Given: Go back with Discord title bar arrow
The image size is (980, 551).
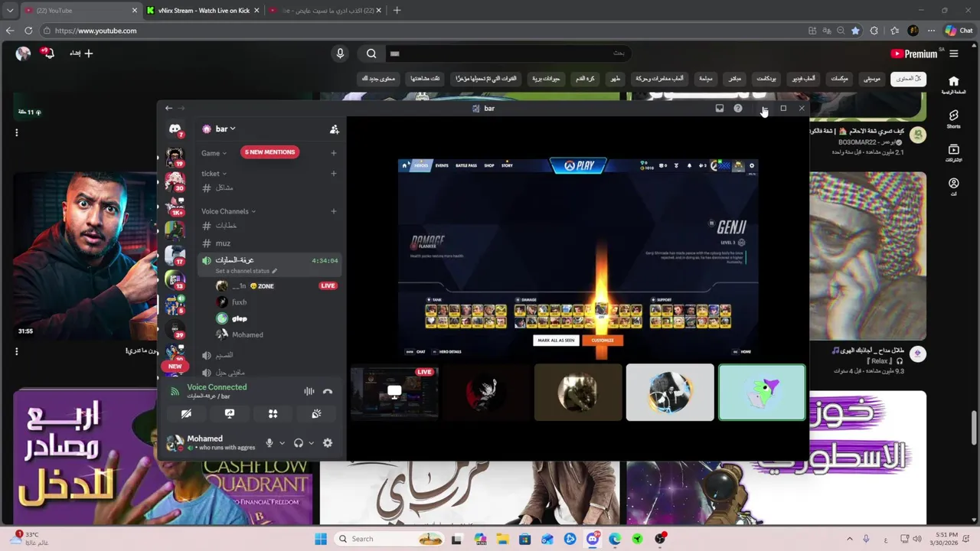Looking at the screenshot, I should coord(168,109).
